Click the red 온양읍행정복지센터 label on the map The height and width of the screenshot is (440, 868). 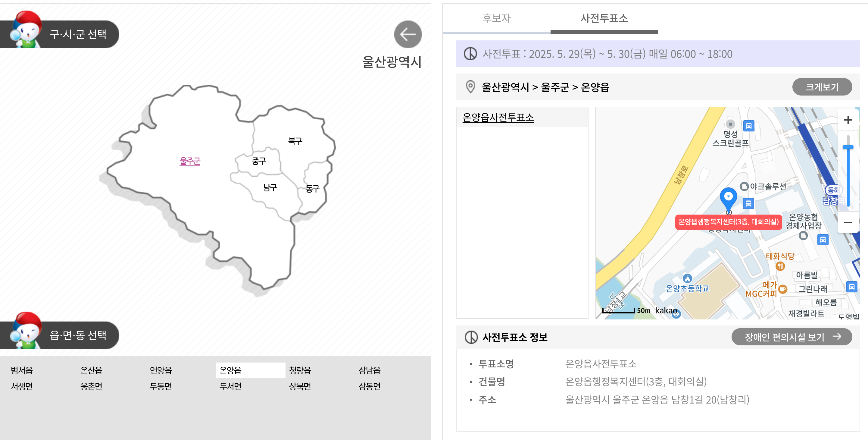[x=728, y=222]
